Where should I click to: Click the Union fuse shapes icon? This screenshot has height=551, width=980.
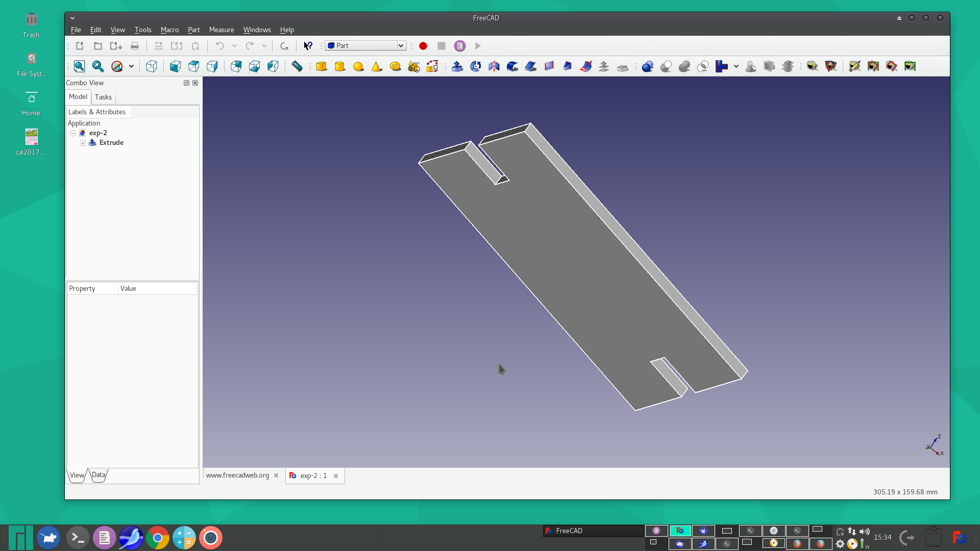click(684, 66)
